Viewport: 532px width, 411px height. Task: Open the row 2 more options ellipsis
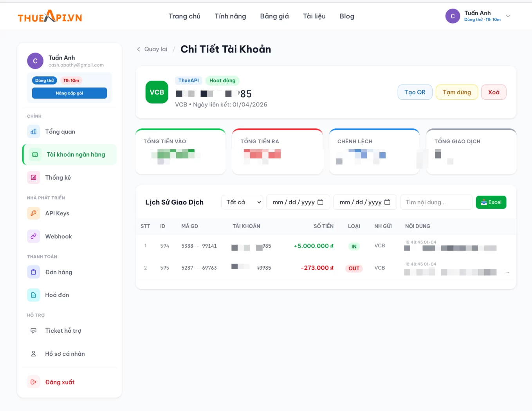(507, 272)
